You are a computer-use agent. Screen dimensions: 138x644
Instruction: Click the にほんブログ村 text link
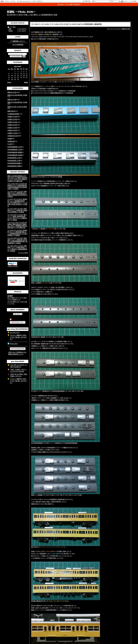(x=13, y=266)
